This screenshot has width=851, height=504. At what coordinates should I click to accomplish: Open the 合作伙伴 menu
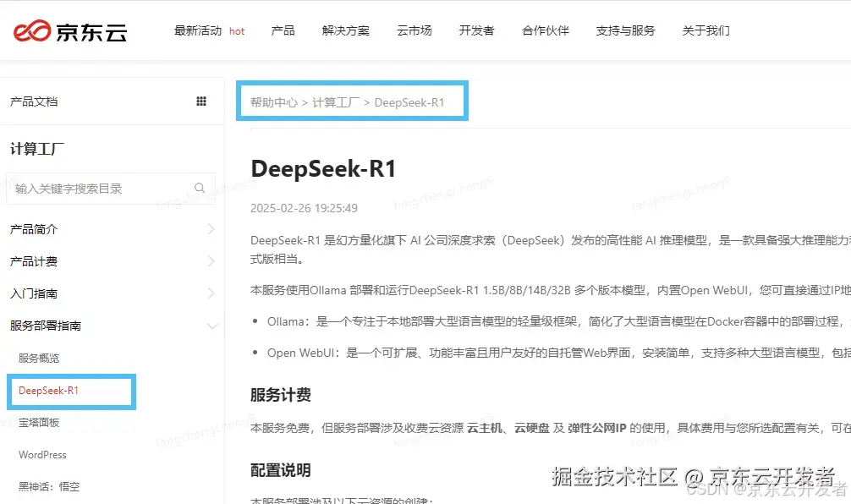coord(546,31)
